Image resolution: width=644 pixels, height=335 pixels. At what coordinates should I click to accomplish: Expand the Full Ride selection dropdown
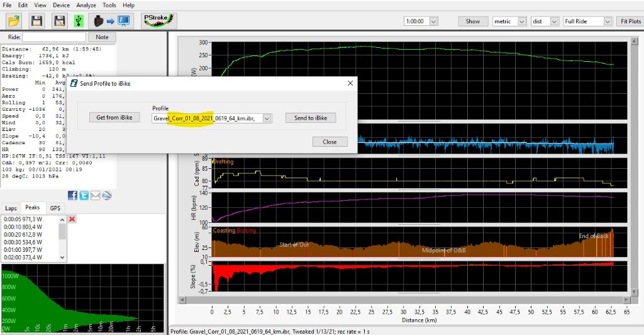(x=607, y=21)
